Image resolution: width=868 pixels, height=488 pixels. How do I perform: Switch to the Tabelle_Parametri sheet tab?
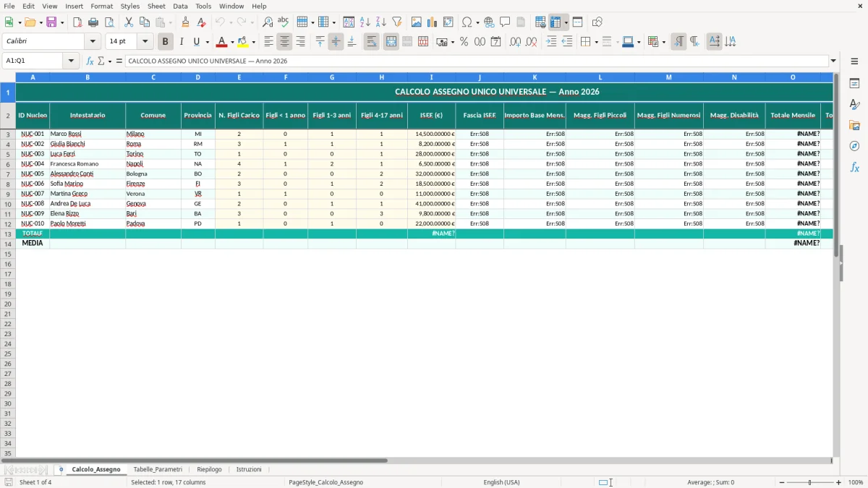[x=158, y=469]
